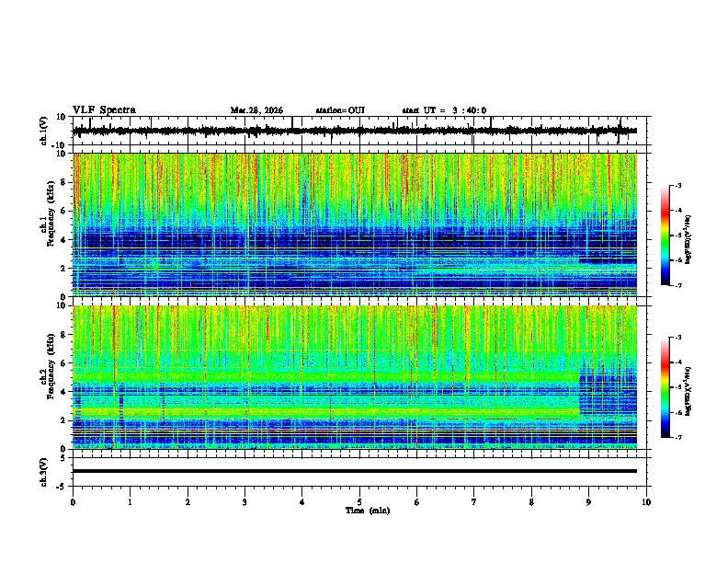Click the '6' tick on ch.2 frequency axis
This screenshot has width=728, height=563.
63,363
